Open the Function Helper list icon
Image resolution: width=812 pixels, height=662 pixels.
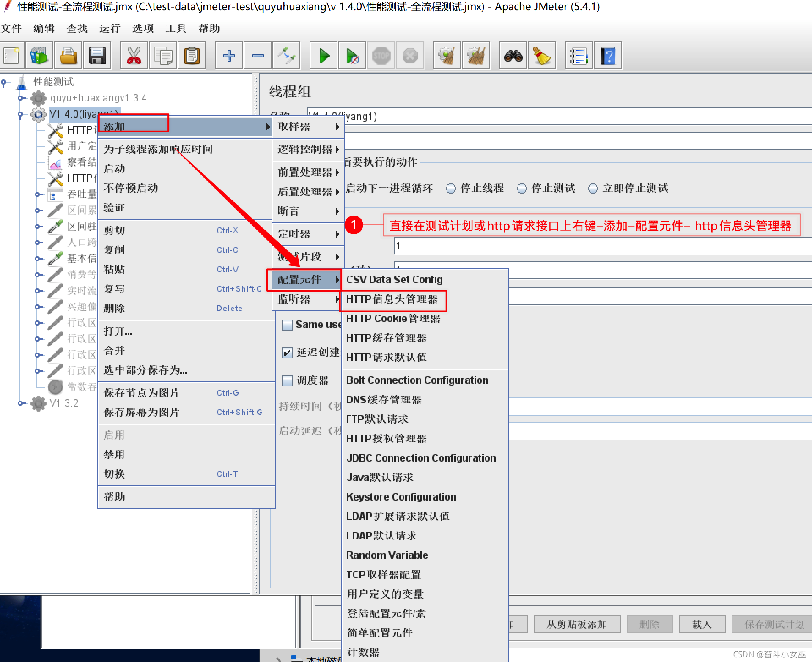click(579, 55)
